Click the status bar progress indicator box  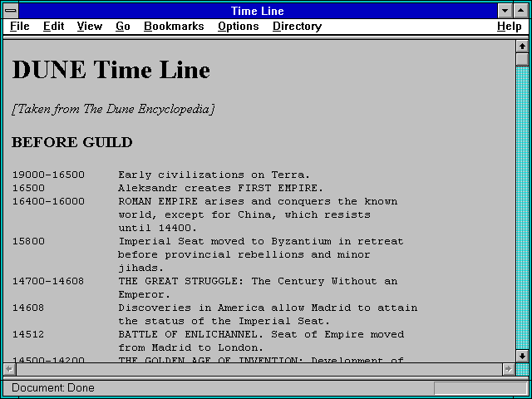pyautogui.click(x=480, y=388)
